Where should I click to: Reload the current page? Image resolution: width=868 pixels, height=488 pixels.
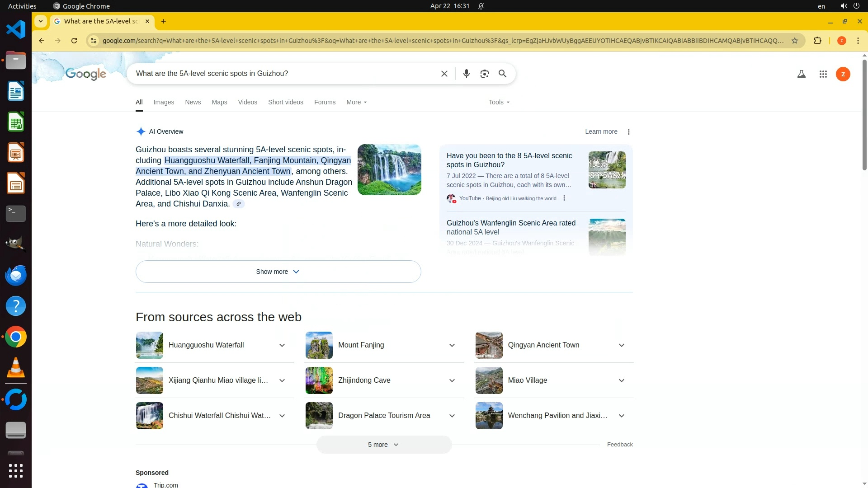74,41
